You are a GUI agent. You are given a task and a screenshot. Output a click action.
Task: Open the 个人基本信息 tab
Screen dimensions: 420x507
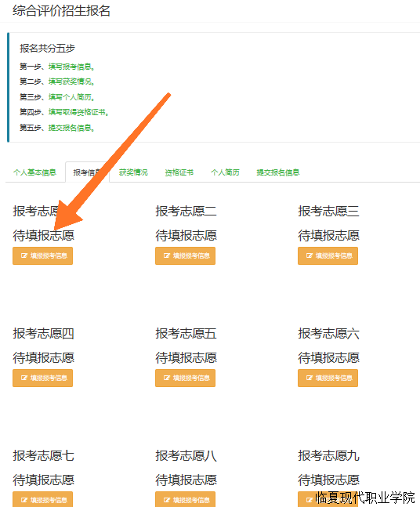pos(35,172)
